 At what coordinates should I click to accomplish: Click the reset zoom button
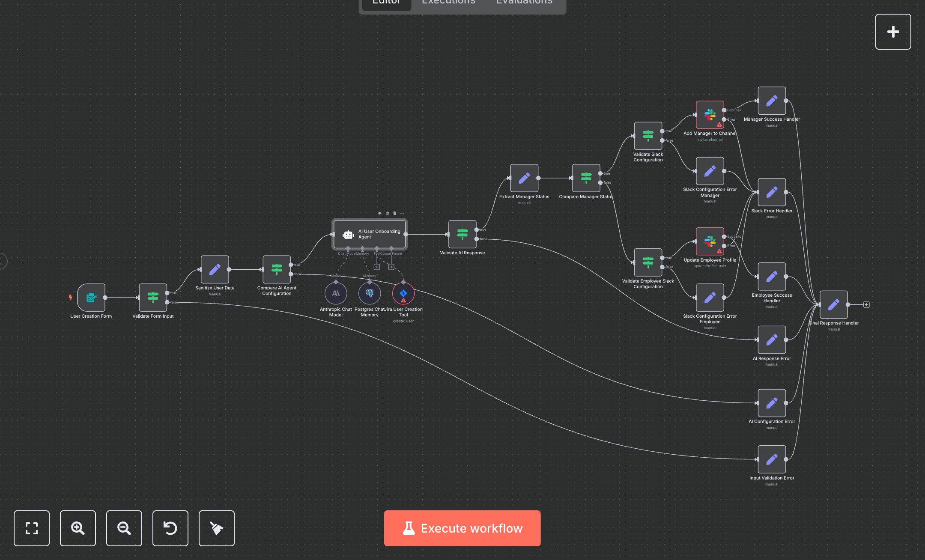click(x=170, y=528)
